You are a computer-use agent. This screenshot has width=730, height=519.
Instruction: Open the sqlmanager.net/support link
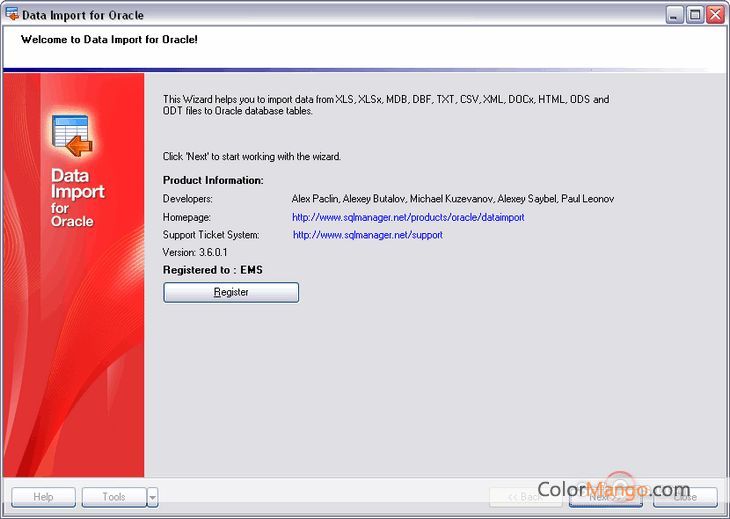point(368,235)
